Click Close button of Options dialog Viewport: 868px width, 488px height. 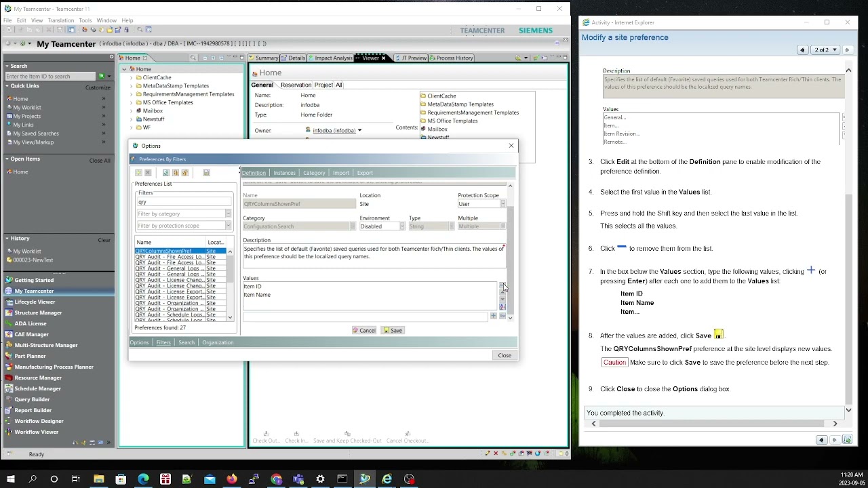(505, 355)
